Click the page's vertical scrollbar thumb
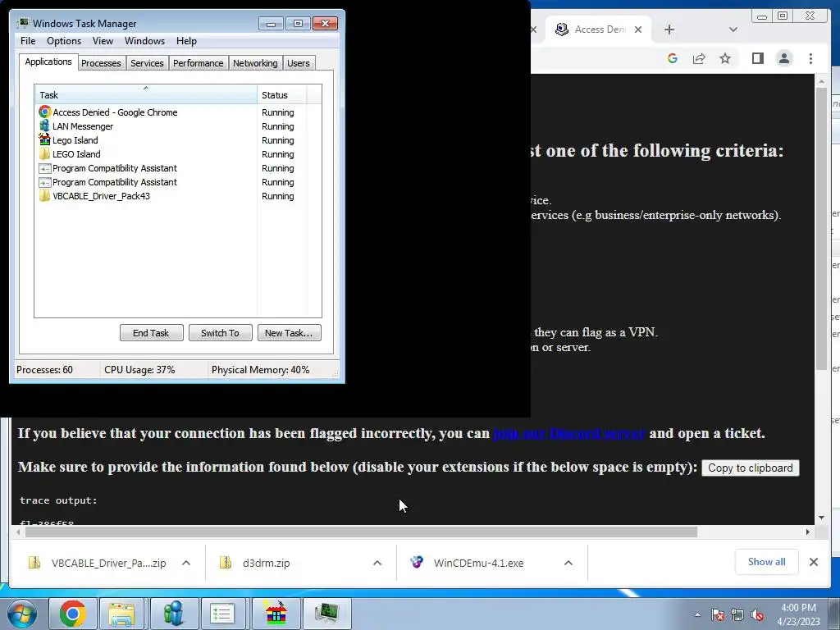This screenshot has width=840, height=630. pyautogui.click(x=821, y=228)
